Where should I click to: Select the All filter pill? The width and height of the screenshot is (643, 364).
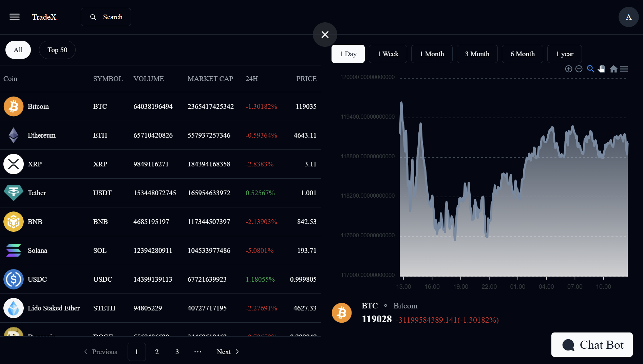(18, 50)
